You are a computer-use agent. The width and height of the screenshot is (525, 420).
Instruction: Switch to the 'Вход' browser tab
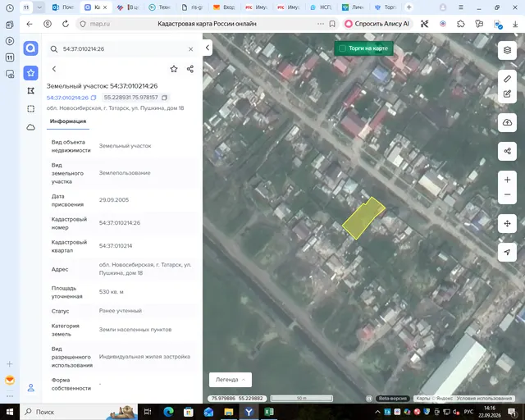pyautogui.click(x=224, y=7)
